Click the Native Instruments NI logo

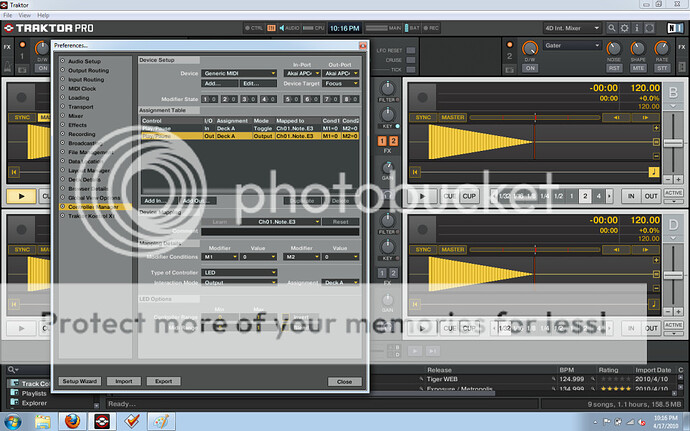(x=675, y=28)
